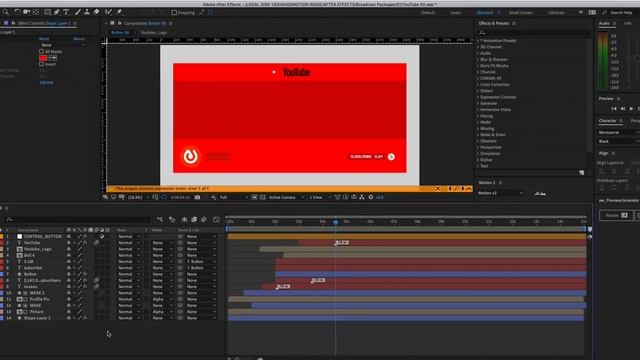Open the Youtube_Logo composition tab in viewer
This screenshot has height=360, width=640.
[x=153, y=33]
